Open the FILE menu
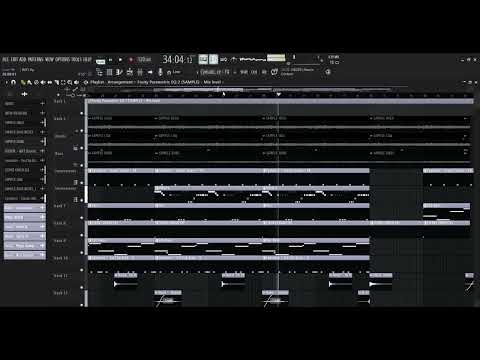480x360 pixels. [x=6, y=60]
